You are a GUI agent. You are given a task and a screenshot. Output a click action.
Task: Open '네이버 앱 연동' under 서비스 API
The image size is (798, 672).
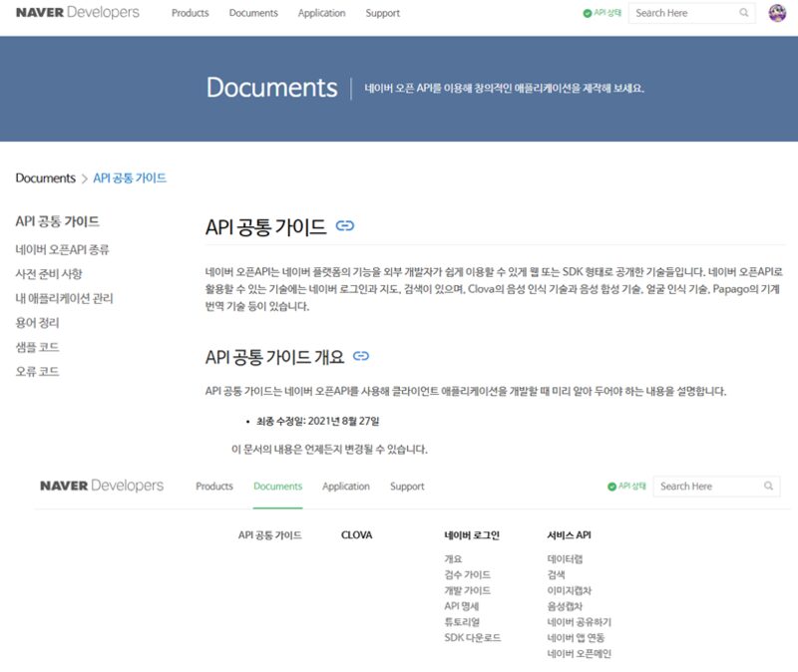coord(576,638)
